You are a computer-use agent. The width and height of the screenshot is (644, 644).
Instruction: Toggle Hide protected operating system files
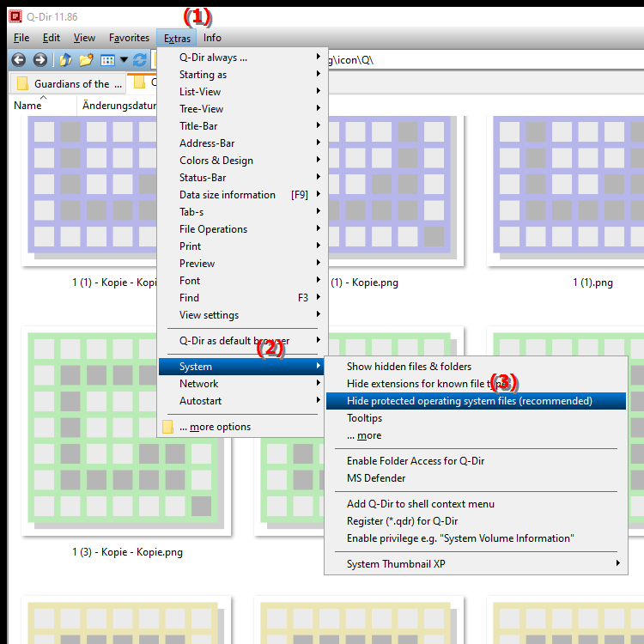pyautogui.click(x=469, y=401)
